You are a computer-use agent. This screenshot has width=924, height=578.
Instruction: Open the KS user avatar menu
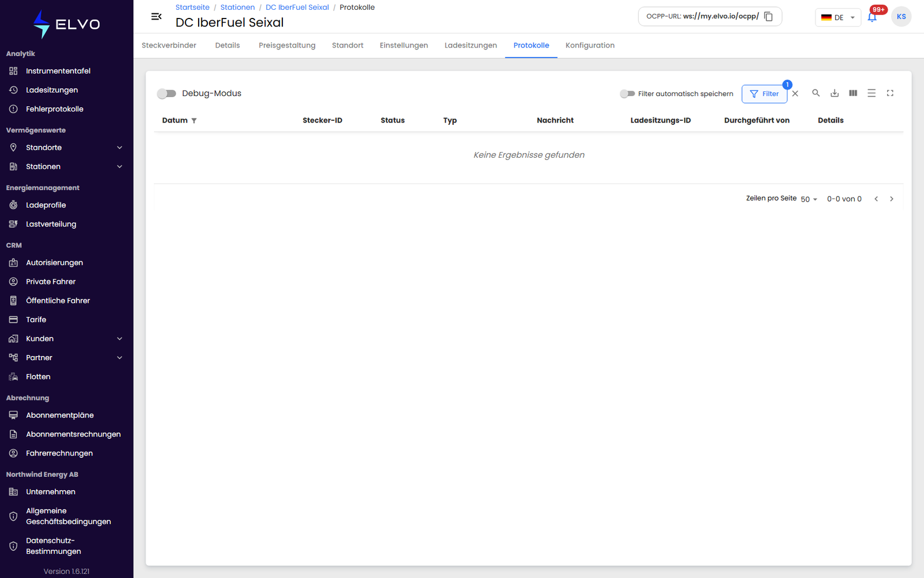pyautogui.click(x=901, y=17)
